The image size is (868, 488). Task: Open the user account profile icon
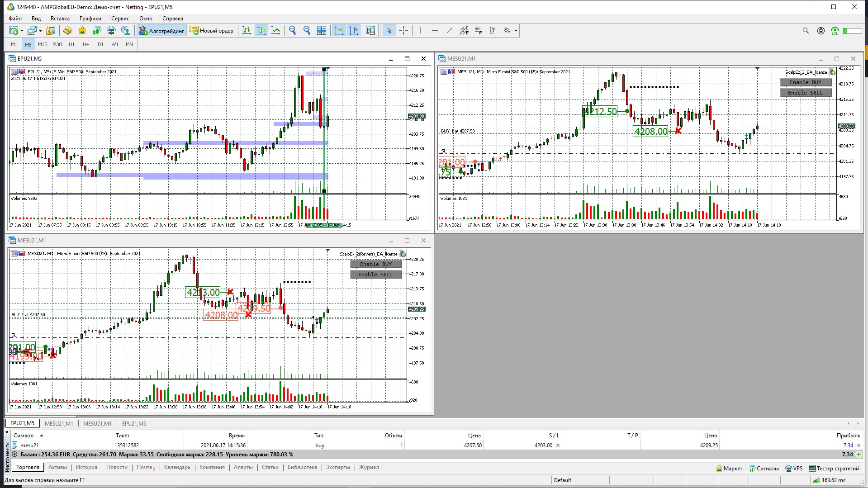[x=821, y=31]
